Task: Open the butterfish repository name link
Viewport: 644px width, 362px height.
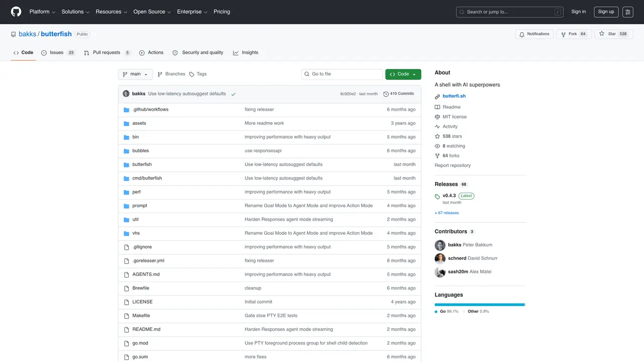Action: click(x=56, y=34)
